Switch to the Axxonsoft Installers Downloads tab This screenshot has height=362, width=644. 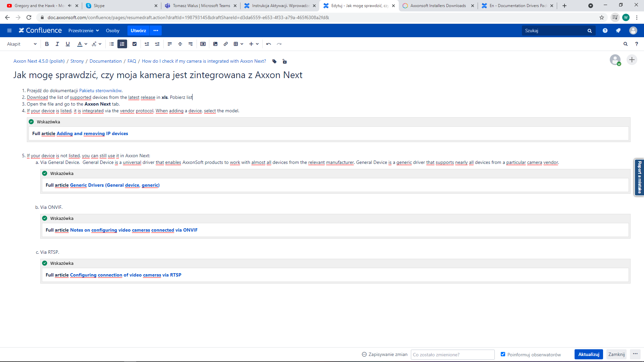tap(438, 6)
